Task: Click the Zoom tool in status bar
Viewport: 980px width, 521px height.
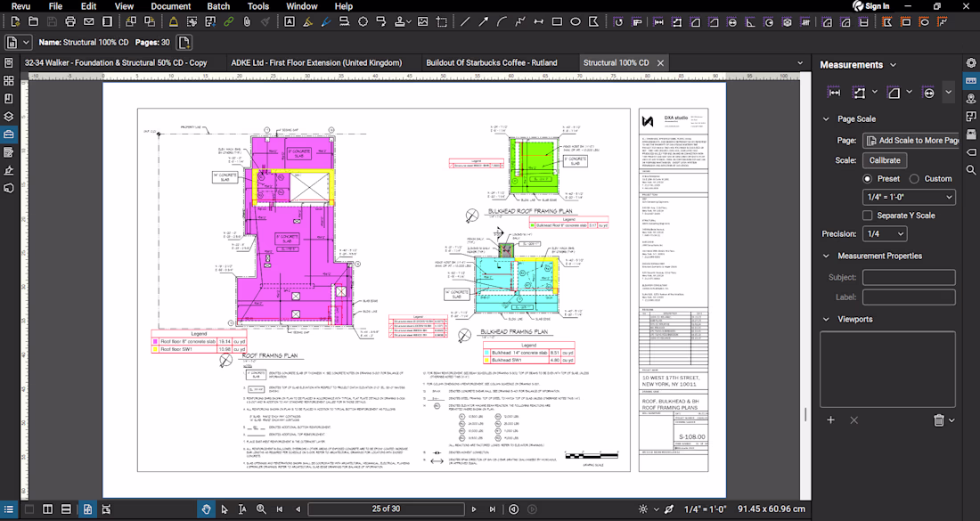Action: 261,509
